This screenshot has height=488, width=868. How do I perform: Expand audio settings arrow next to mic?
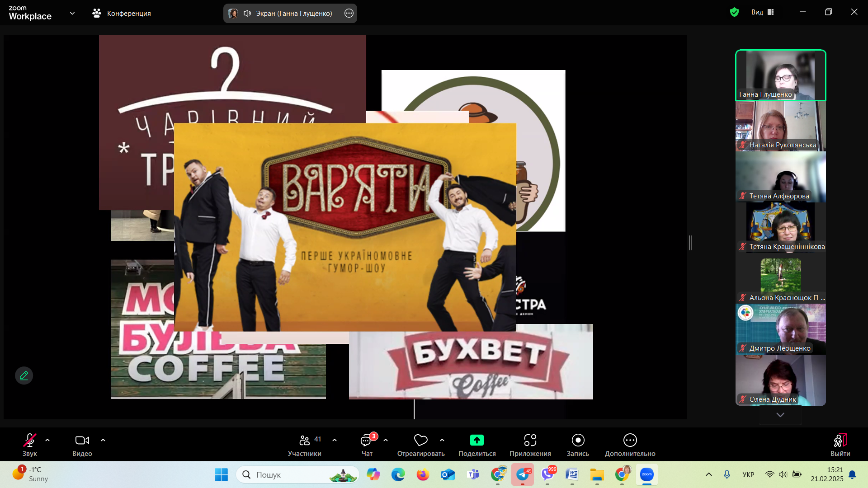point(47,440)
